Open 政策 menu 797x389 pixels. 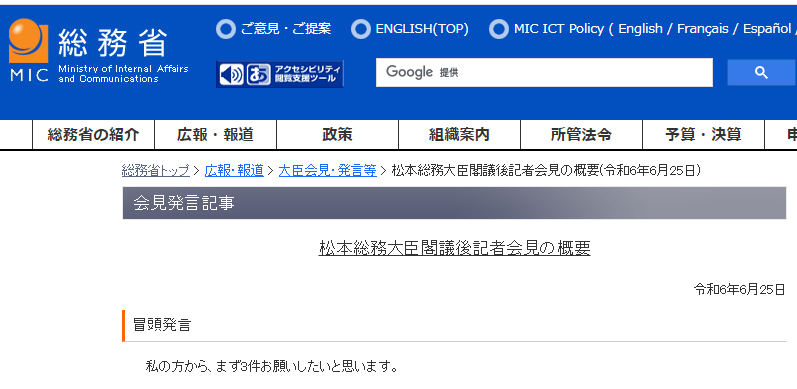click(338, 135)
